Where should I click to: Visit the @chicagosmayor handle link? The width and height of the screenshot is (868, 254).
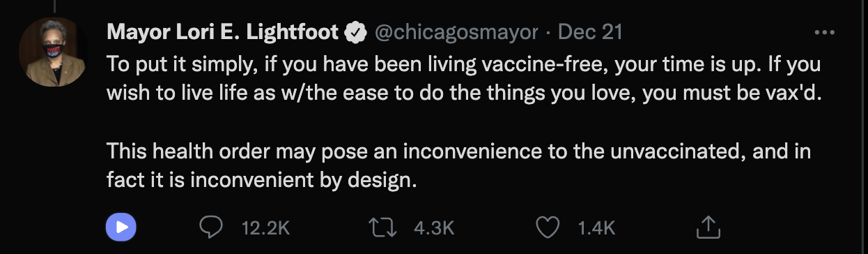457,32
